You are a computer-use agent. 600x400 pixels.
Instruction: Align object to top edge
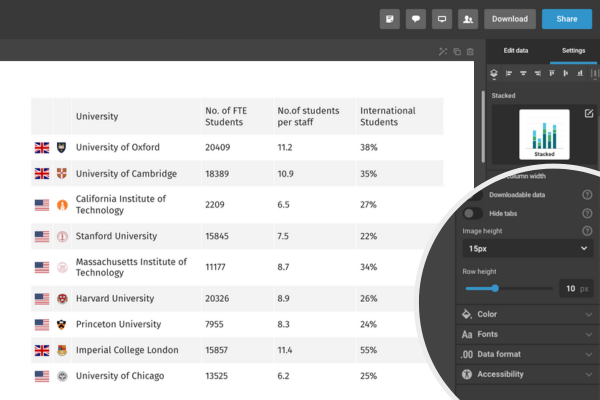pyautogui.click(x=552, y=73)
